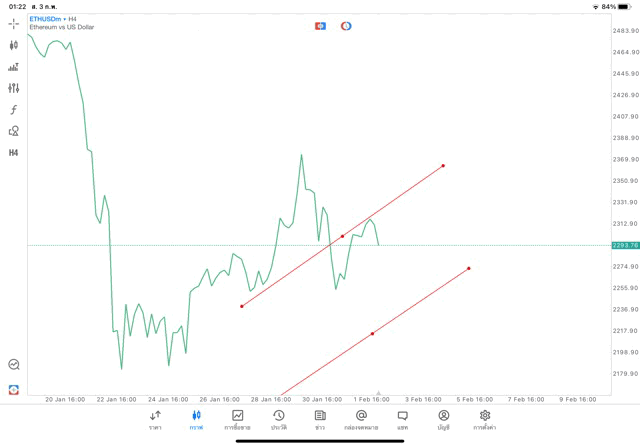Click the current price label 2293.76
This screenshot has height=447, width=640.
pos(624,245)
